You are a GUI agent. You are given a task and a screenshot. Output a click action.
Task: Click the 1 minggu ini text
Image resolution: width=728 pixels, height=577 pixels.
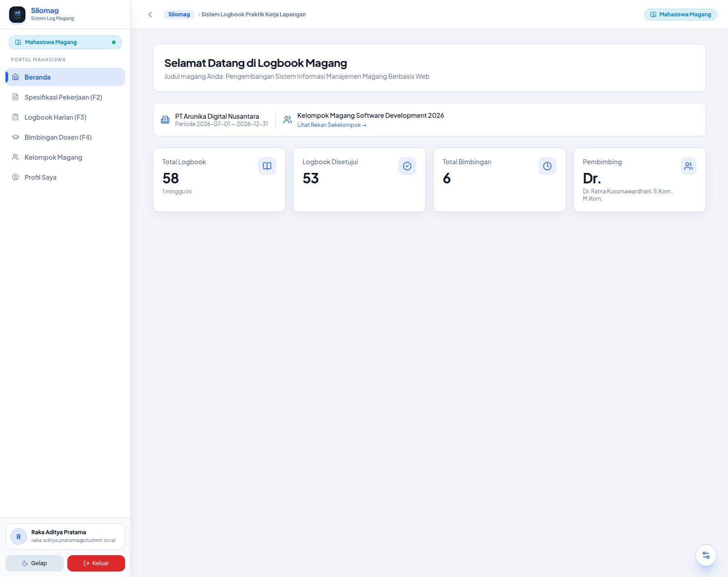point(177,192)
